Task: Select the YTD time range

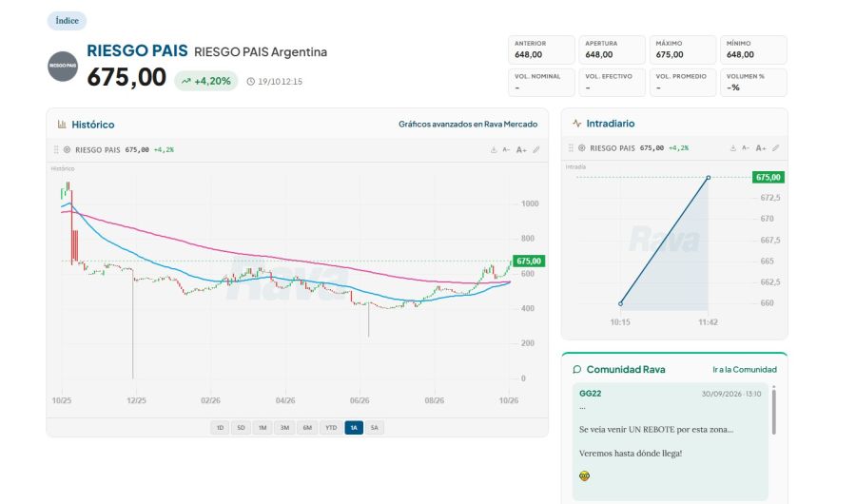Action: pos(331,428)
